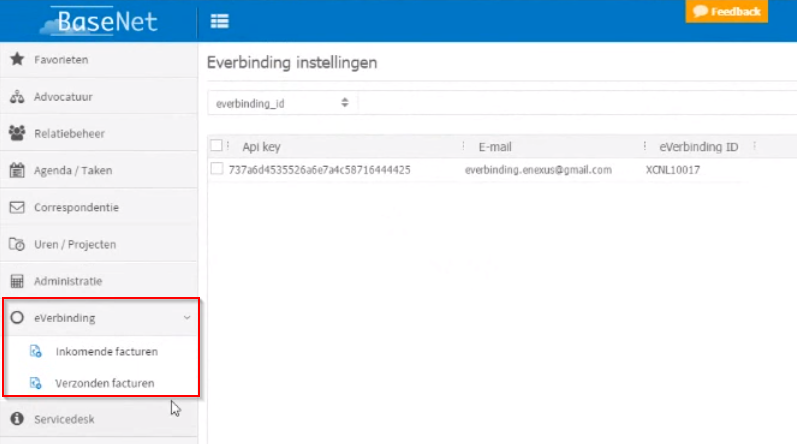Viewport: 797px width, 444px height.
Task: Click the Everbinding instellingen heading
Action: click(292, 62)
